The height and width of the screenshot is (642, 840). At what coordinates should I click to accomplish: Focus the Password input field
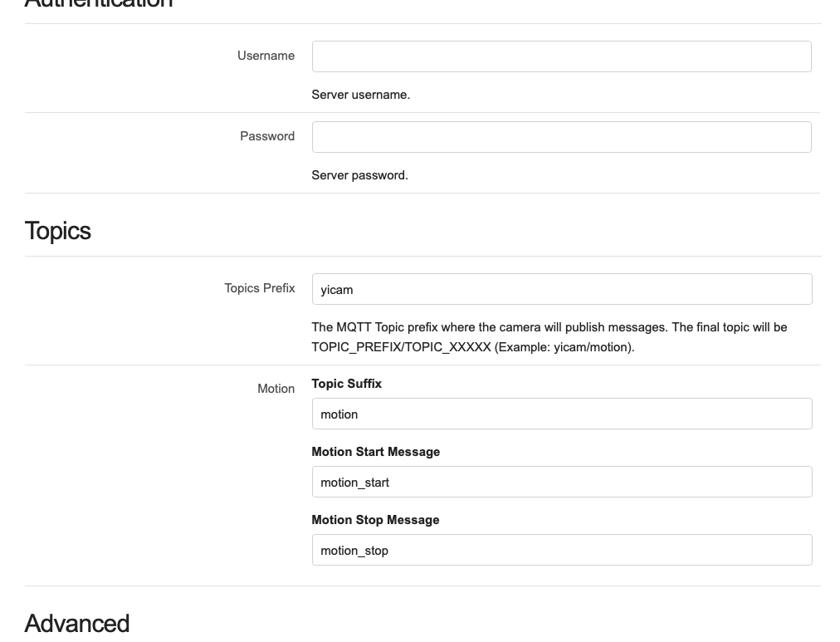[x=561, y=137]
